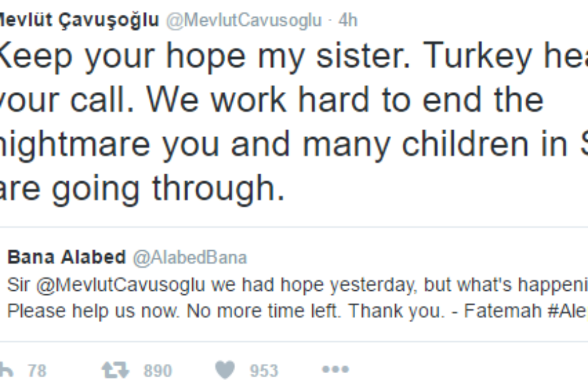Image resolution: width=588 pixels, height=392 pixels.
Task: Click the 'are going through.' text line
Action: pyautogui.click(x=141, y=188)
